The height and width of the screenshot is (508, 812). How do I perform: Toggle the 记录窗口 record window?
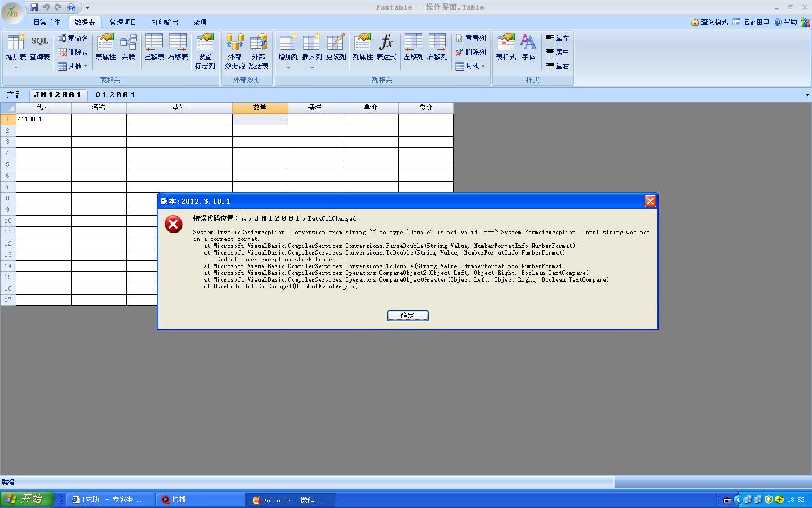pyautogui.click(x=751, y=22)
